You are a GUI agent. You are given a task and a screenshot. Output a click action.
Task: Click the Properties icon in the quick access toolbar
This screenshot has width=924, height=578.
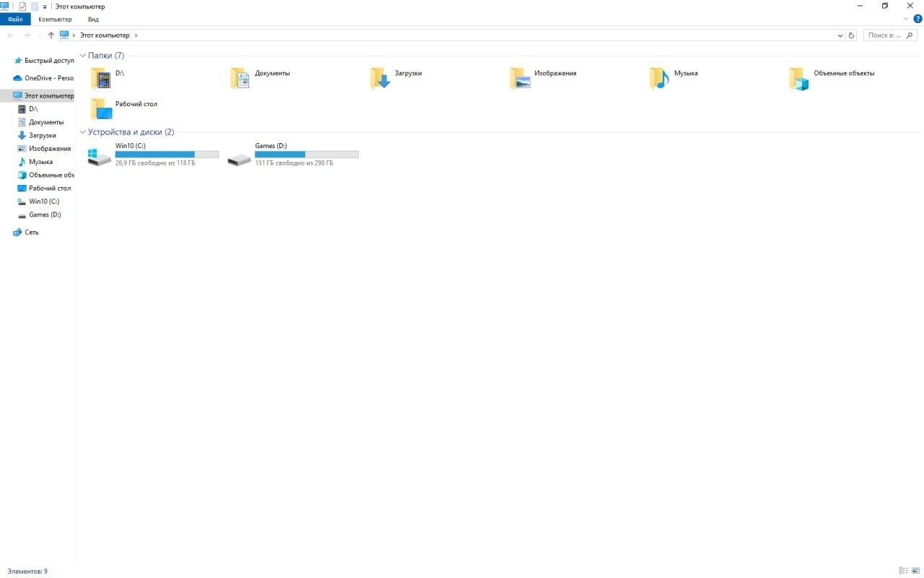click(22, 7)
